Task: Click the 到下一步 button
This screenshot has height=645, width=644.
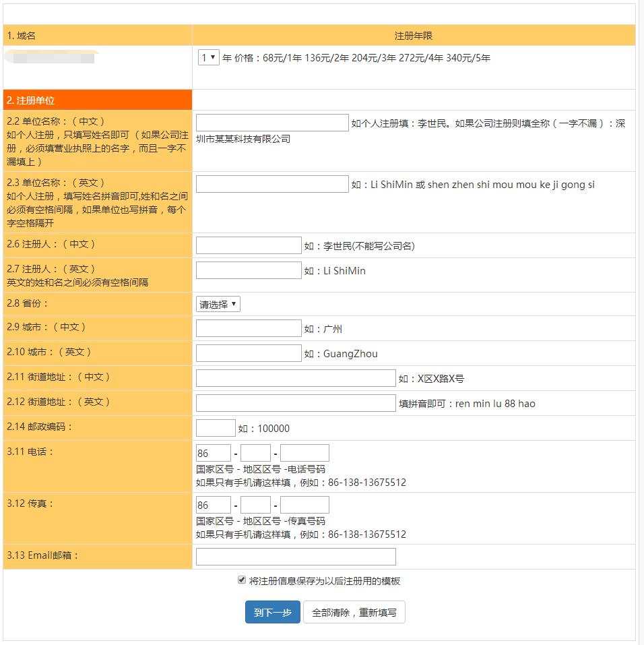Action: [272, 613]
